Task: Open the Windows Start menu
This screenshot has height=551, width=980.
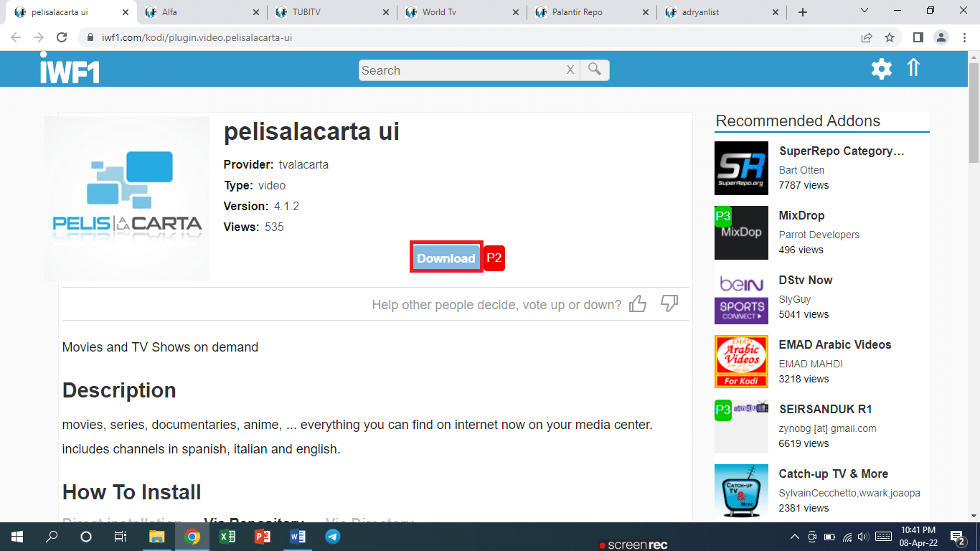Action: pos(17,537)
